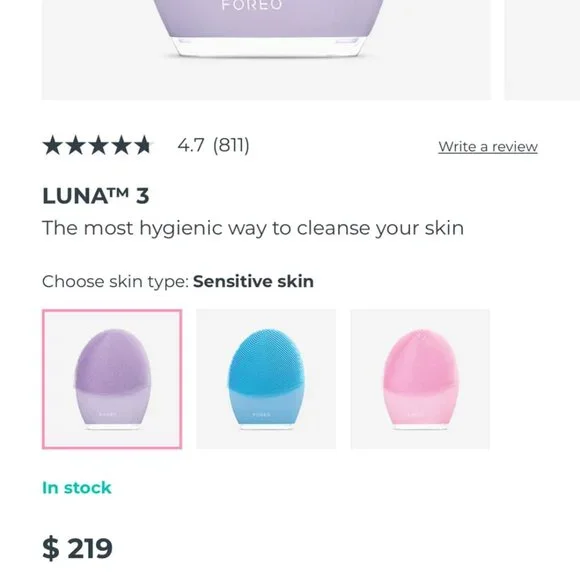The height and width of the screenshot is (580, 580).
Task: Click the first rating star
Action: (53, 145)
